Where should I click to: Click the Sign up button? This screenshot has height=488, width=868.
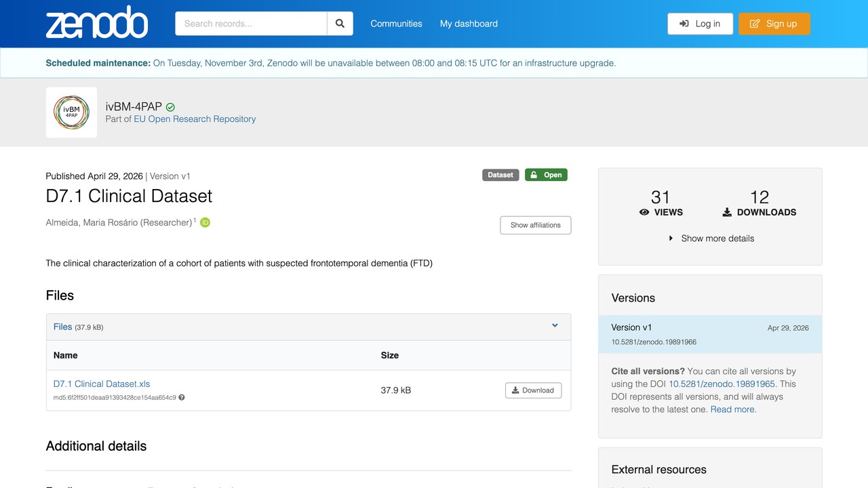click(774, 24)
